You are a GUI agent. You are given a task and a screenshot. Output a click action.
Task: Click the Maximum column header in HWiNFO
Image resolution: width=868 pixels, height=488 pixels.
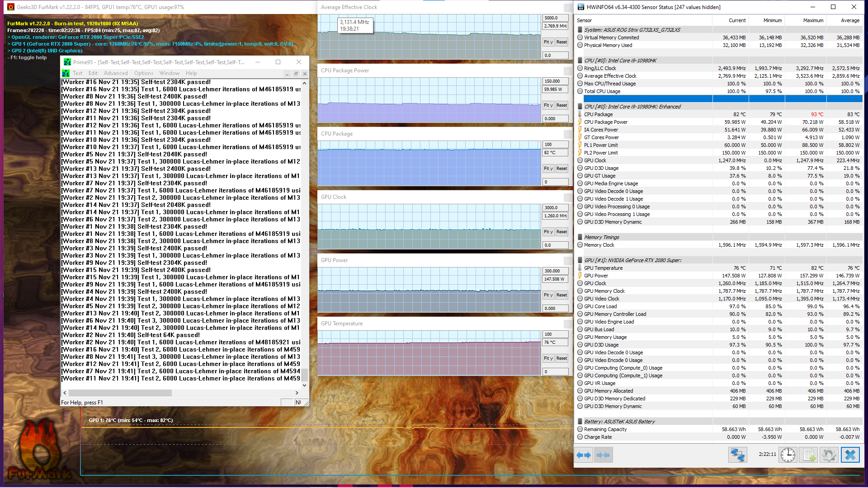point(813,20)
